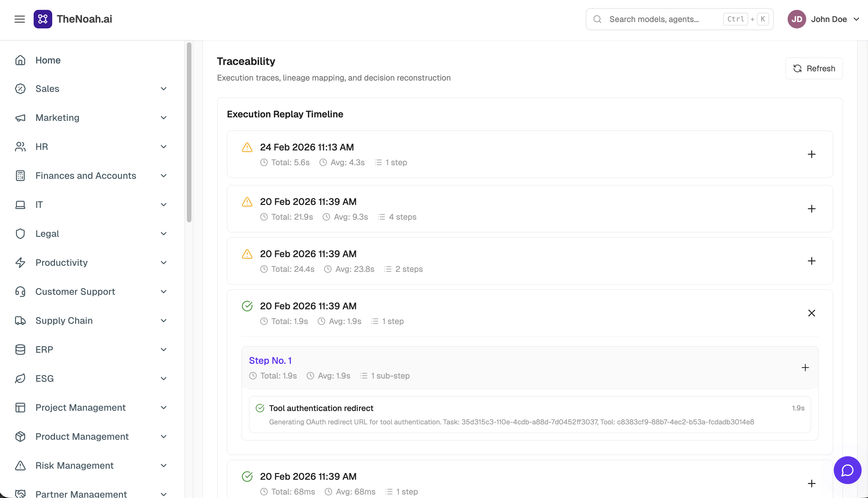Viewport: 868px width, 498px height.
Task: Expand the Sales menu chevron
Action: coord(164,89)
